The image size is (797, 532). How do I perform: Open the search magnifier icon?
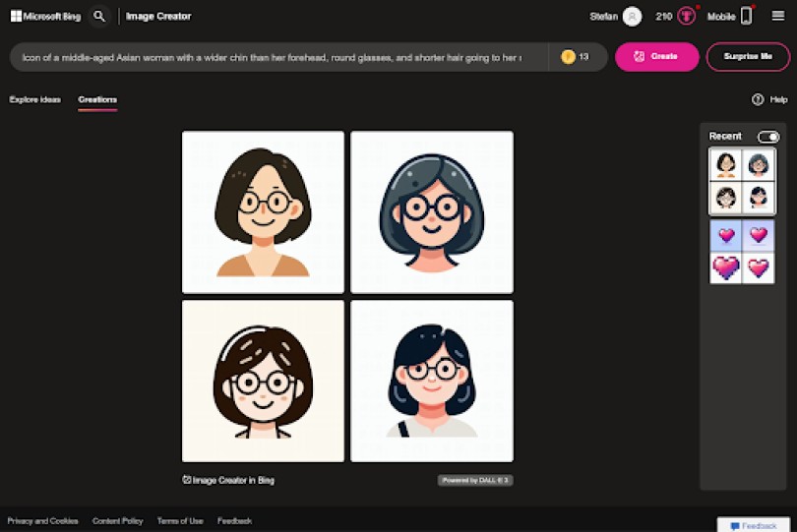pyautogui.click(x=99, y=17)
